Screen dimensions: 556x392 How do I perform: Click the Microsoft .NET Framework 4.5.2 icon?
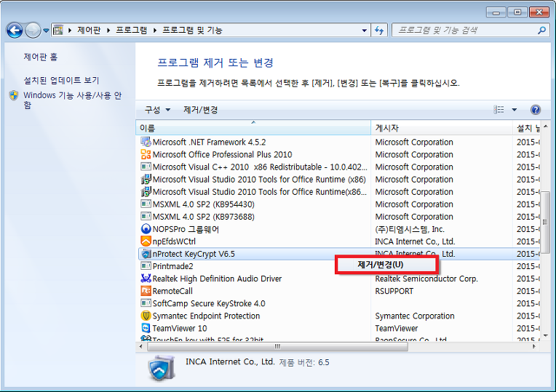(x=146, y=142)
